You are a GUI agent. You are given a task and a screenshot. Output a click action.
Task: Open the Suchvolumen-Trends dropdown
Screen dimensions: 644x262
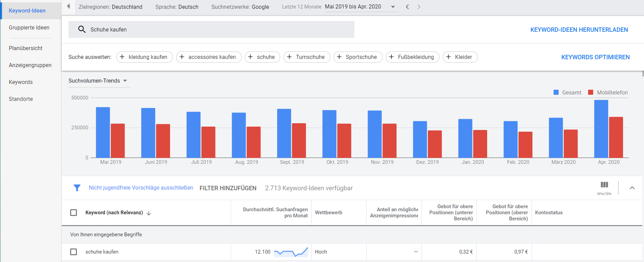point(98,81)
